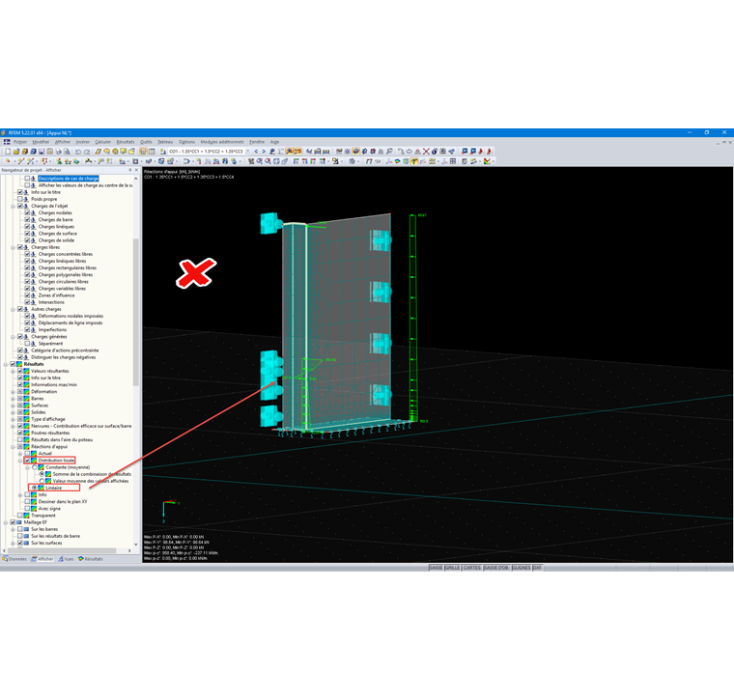Collapse the Réactions d'appui tree node
734x700 pixels.
tap(14, 446)
